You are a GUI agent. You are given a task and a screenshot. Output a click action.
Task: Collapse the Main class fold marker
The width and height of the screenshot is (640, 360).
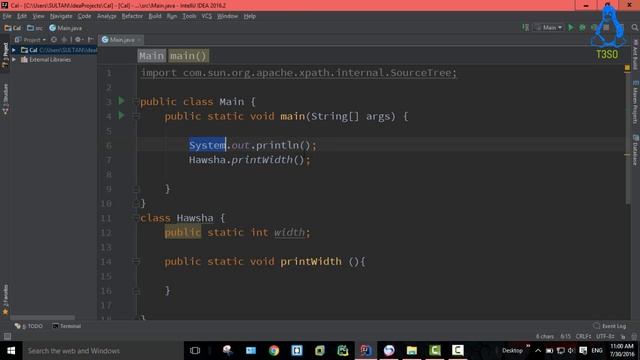coord(136,101)
